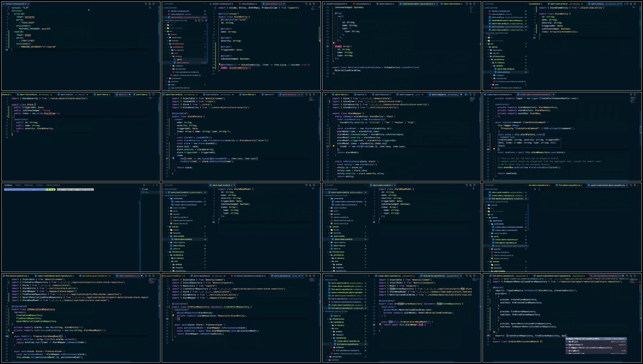Choose OrmUpsertMaterializedAlarmRepository from autocomplete list
This screenshot has height=364, width=643.
click(x=596, y=348)
